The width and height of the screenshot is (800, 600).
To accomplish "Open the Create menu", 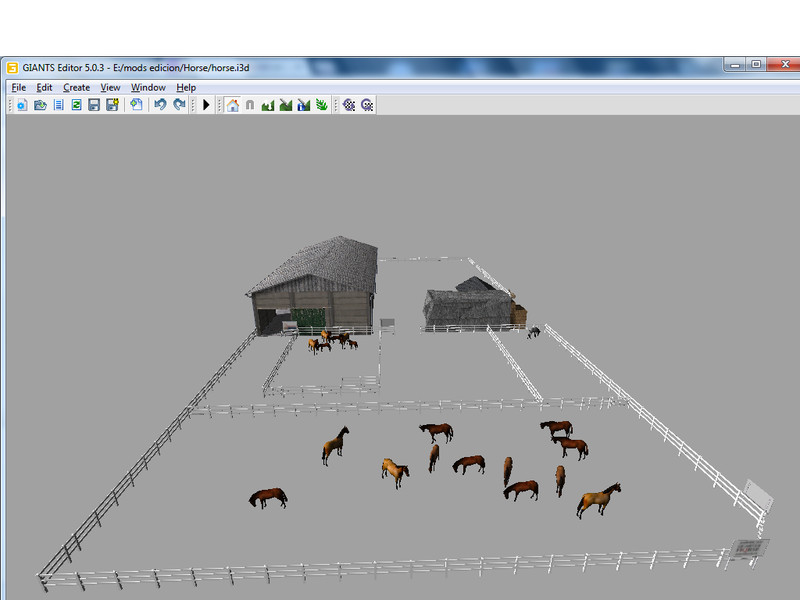I will (x=76, y=87).
